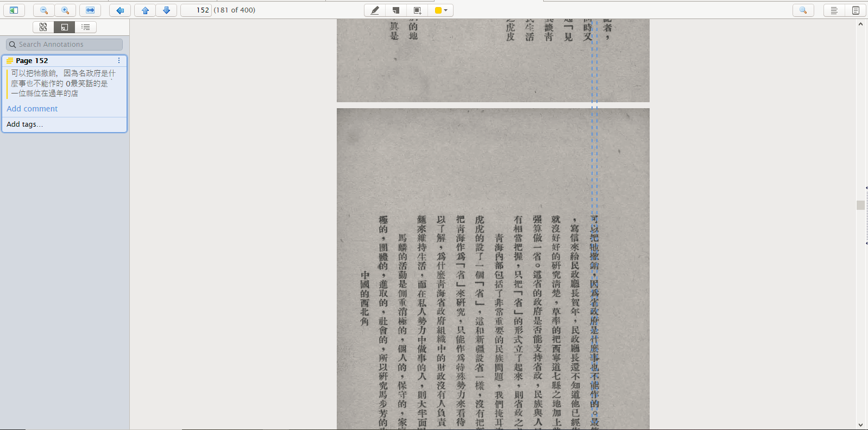Click the zoom out magnifier
The width and height of the screenshot is (868, 430).
[44, 10]
